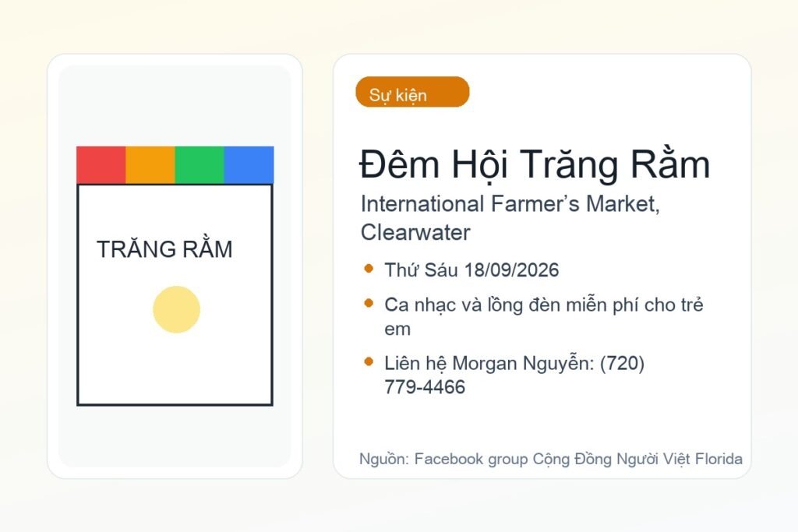Pick the red color block
Image resolution: width=798 pixels, height=532 pixels.
(x=101, y=165)
